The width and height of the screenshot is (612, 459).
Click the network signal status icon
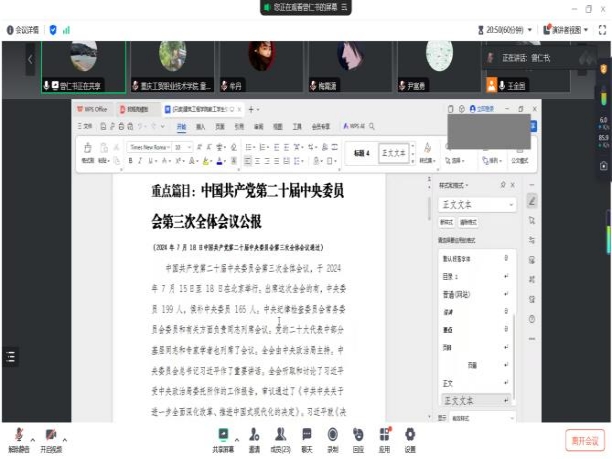click(x=67, y=30)
